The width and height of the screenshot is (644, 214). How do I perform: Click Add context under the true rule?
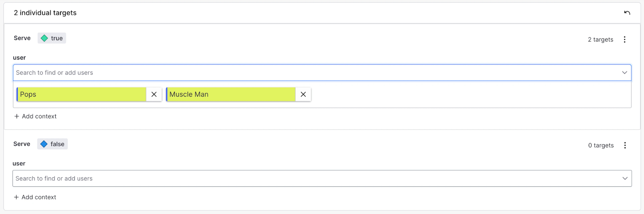pos(39,116)
